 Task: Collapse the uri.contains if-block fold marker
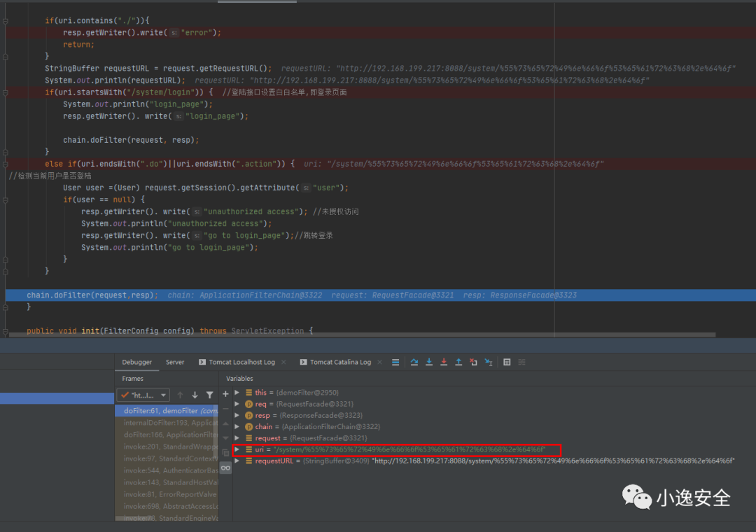(x=6, y=21)
